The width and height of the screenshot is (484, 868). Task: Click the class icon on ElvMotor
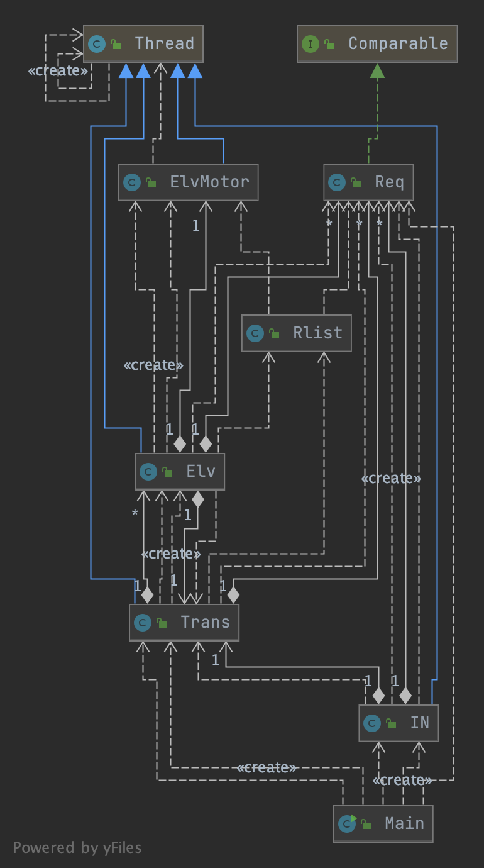[x=131, y=183]
